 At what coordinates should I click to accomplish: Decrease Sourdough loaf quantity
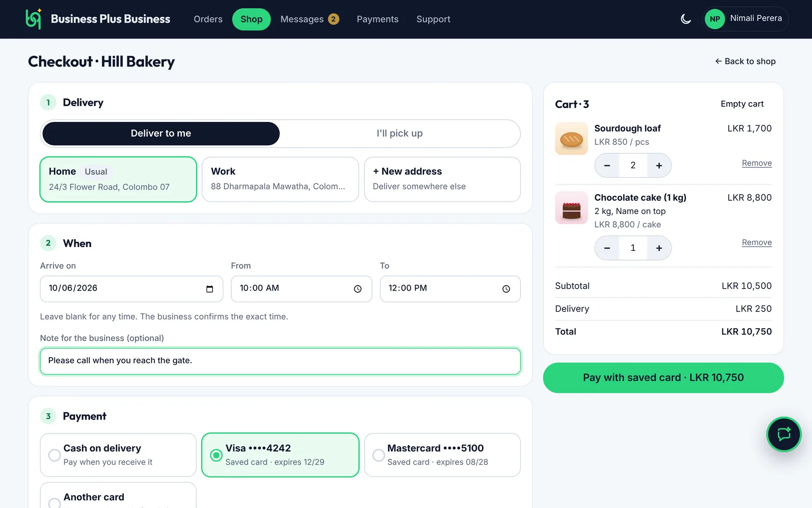(607, 166)
